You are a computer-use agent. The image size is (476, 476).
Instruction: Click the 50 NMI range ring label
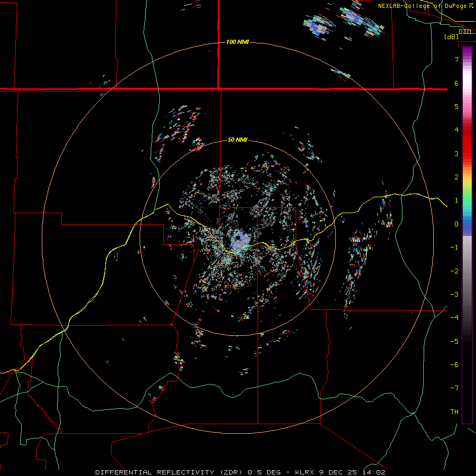(x=237, y=140)
